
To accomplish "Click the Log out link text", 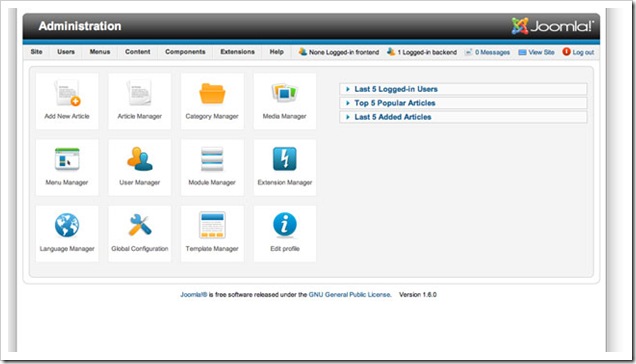I will (583, 52).
